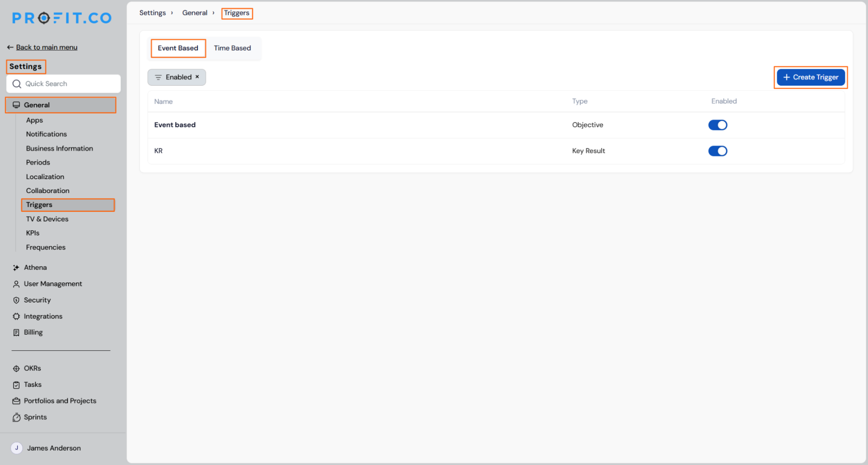
Task: Toggle off the KR key result trigger
Action: (717, 151)
